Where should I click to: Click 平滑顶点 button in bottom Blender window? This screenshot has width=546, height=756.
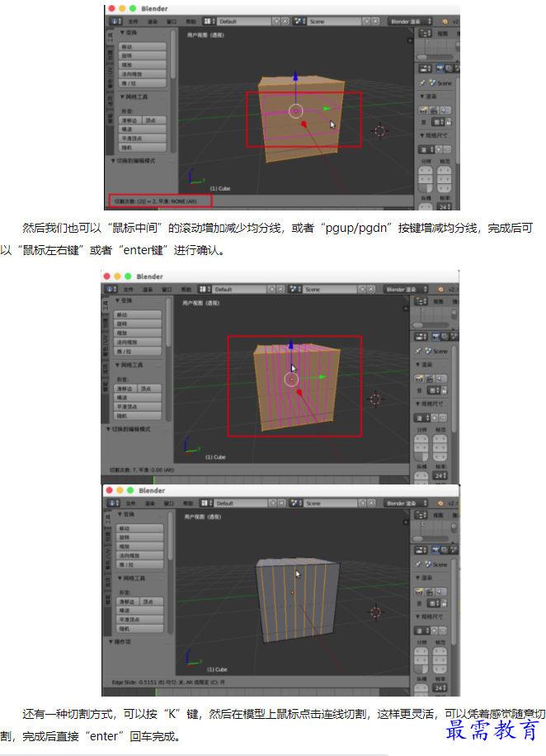tap(139, 620)
